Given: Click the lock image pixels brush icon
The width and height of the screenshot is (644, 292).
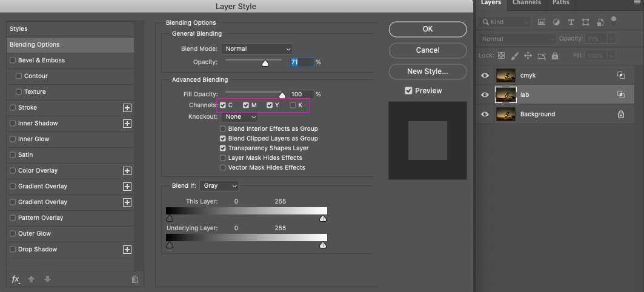Looking at the screenshot, I should coord(514,56).
